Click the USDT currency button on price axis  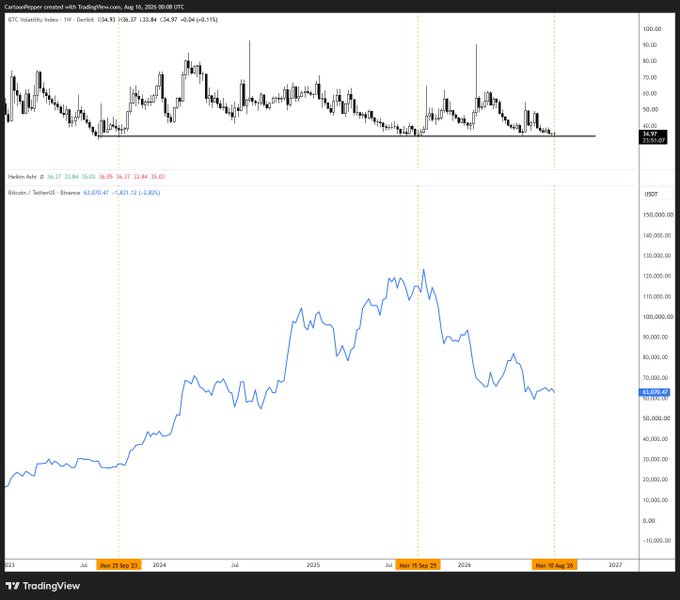651,194
